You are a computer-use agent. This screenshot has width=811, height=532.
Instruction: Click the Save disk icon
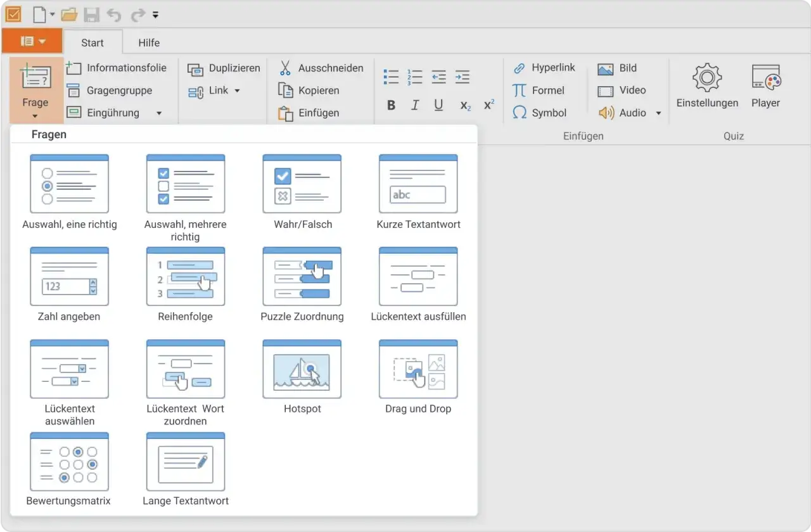tap(92, 15)
